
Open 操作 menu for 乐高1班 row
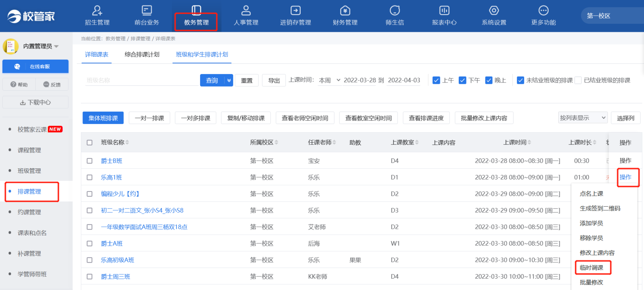coord(625,177)
